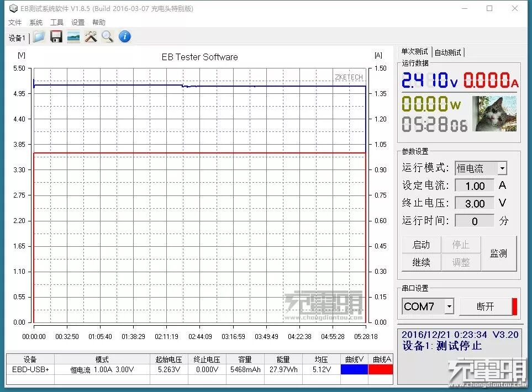This screenshot has height=392, width=532.
Task: Click the cat photo thumbnail
Action: (x=494, y=114)
